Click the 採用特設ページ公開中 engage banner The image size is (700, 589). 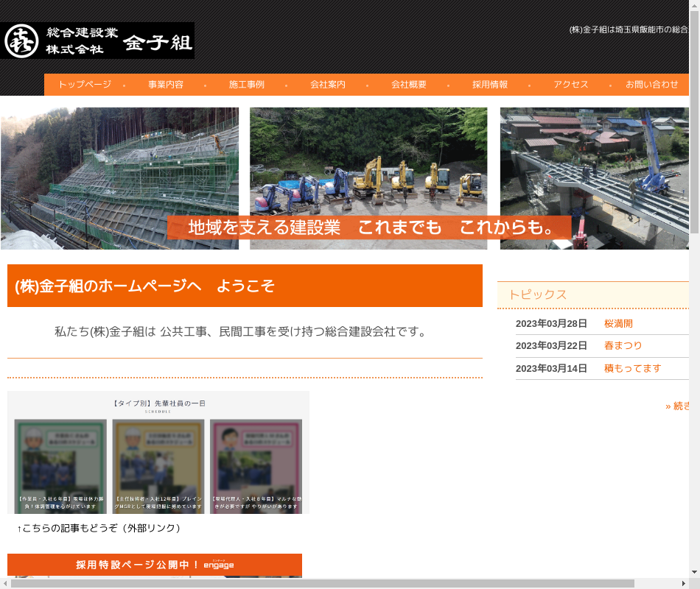155,565
